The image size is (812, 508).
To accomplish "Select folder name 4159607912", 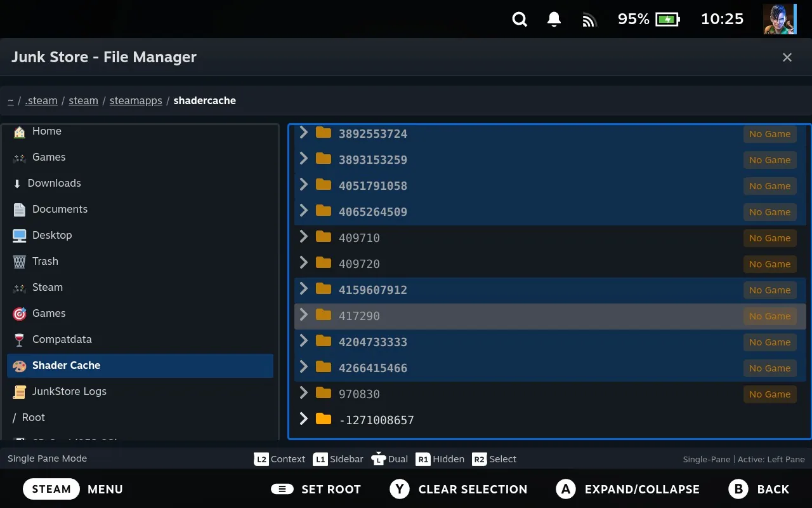I will click(x=373, y=290).
